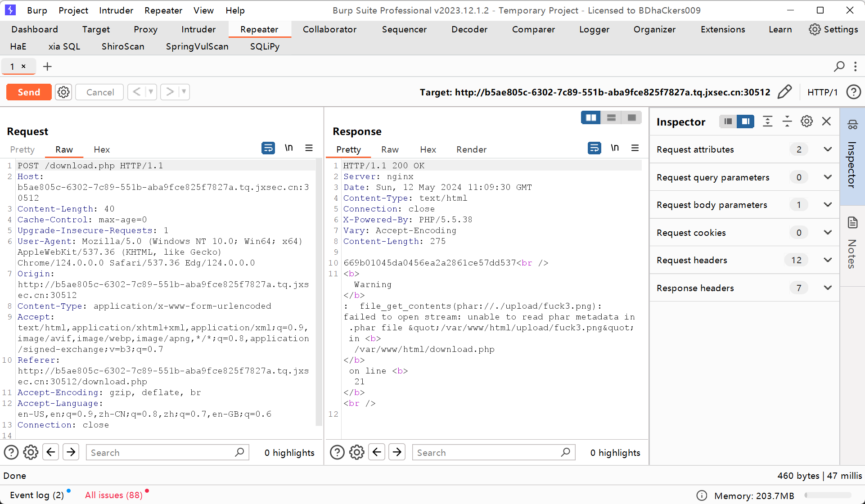
Task: Open response editor hamburger menu
Action: [635, 148]
